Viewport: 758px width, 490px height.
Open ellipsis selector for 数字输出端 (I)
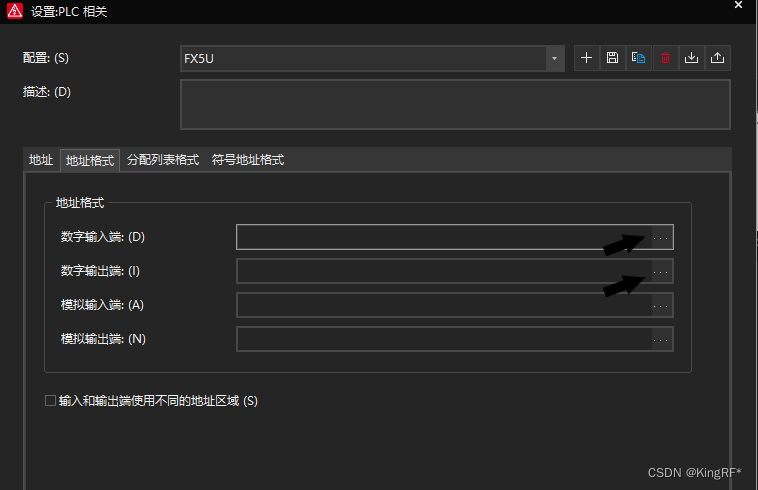661,271
